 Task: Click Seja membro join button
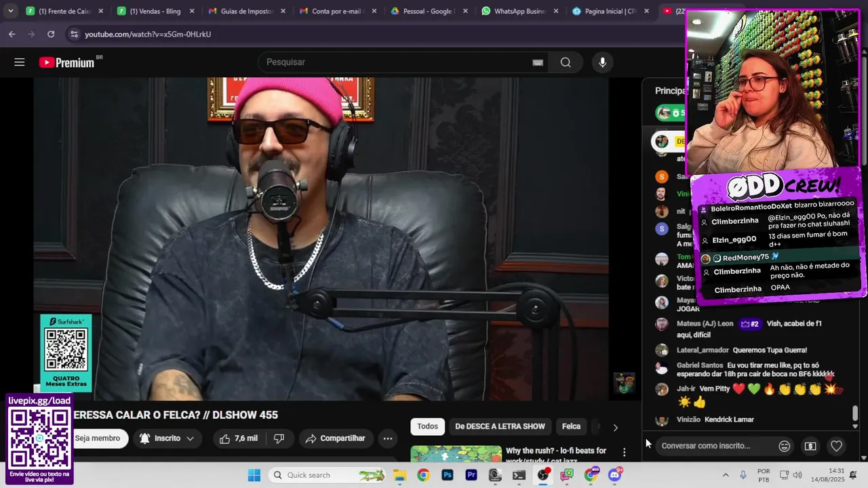point(98,439)
